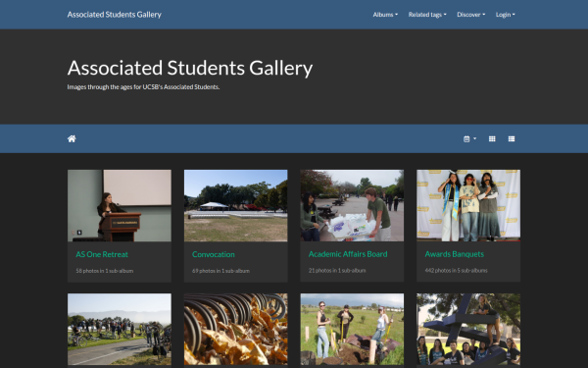Open the tree planting thumbnail
Image resolution: width=588 pixels, height=368 pixels.
click(352, 330)
